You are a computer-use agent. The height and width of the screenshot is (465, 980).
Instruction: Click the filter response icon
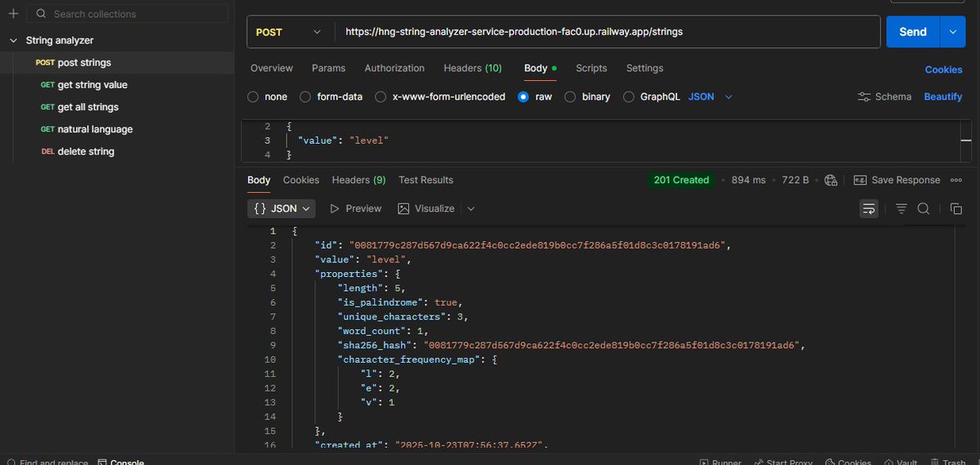point(902,208)
